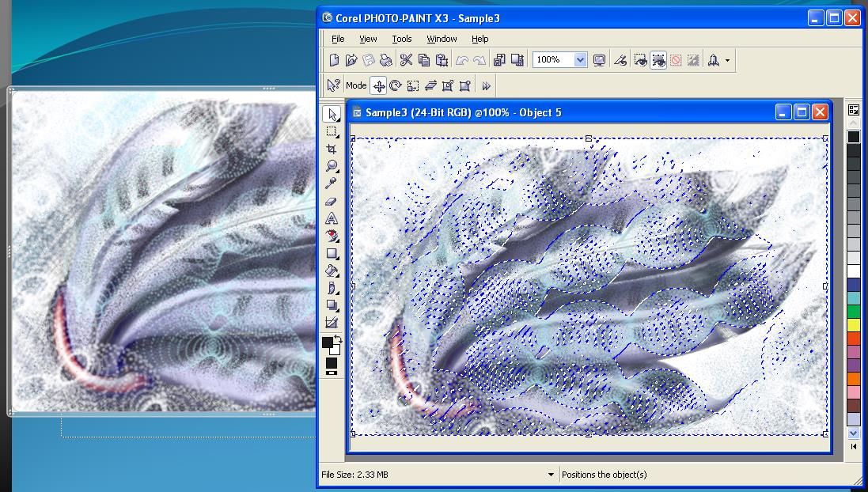The image size is (868, 492).
Task: Expand the color palette with the flyout arrow
Action: click(x=854, y=446)
